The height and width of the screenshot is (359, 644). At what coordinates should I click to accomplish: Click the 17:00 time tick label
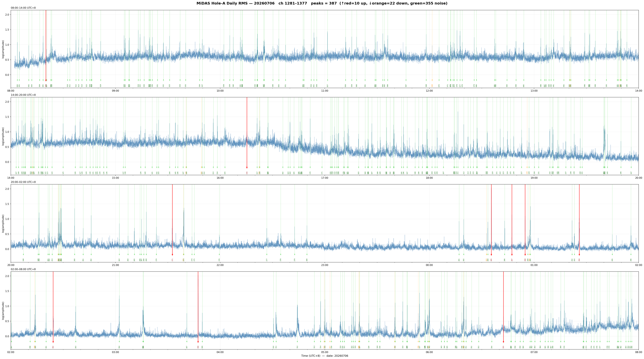click(325, 178)
